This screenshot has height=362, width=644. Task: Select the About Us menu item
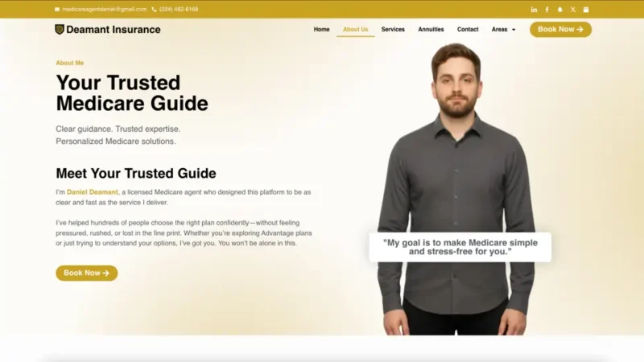[355, 30]
